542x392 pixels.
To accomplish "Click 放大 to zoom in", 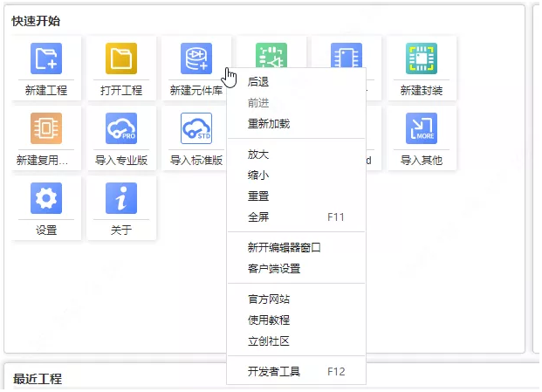I will pyautogui.click(x=258, y=155).
